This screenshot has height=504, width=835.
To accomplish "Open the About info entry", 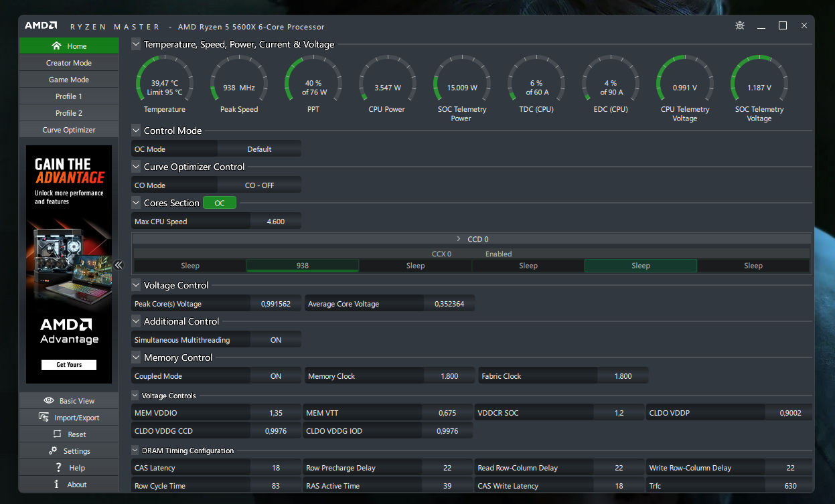I will click(x=69, y=484).
